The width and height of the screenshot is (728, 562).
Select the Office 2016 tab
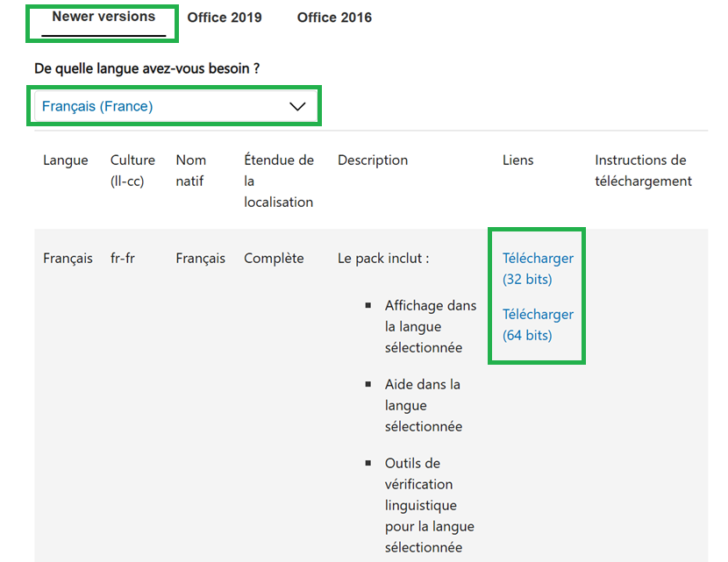coord(334,18)
